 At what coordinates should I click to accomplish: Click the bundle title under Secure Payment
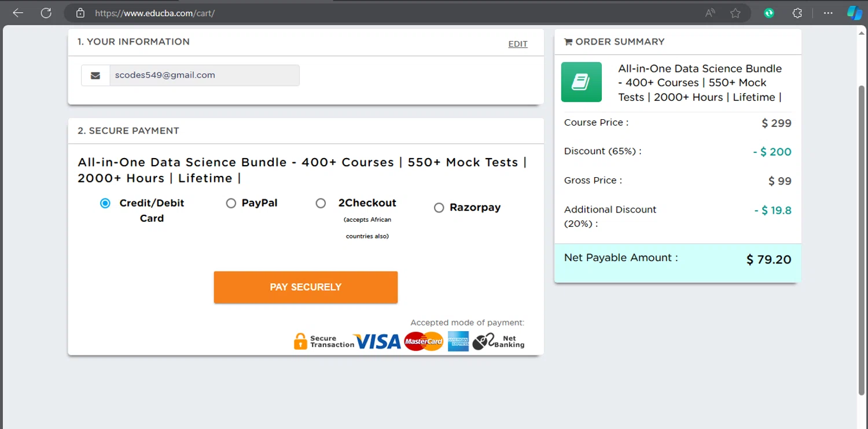302,170
